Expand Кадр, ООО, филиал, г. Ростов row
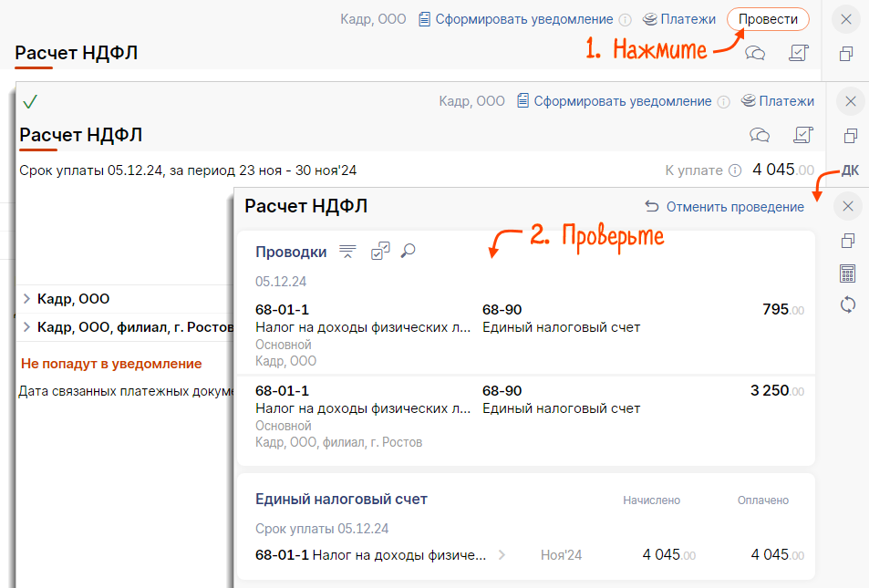Image resolution: width=869 pixels, height=588 pixels. pyautogui.click(x=26, y=326)
